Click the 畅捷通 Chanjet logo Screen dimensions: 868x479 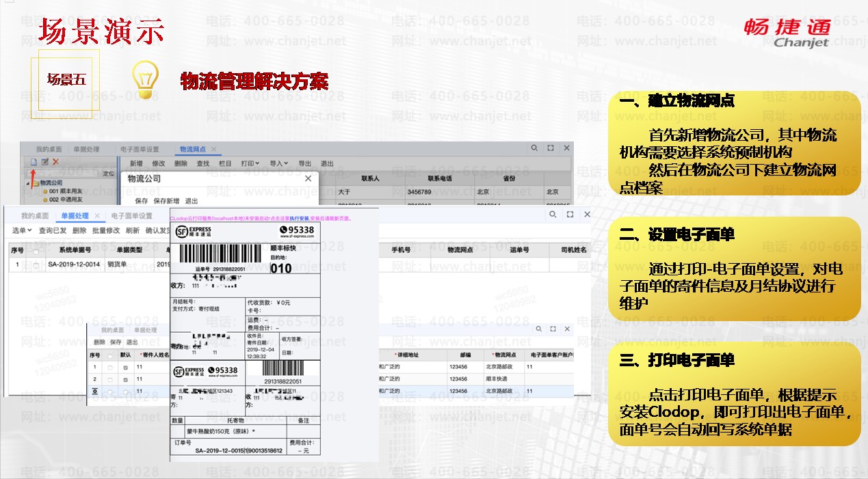click(x=787, y=33)
